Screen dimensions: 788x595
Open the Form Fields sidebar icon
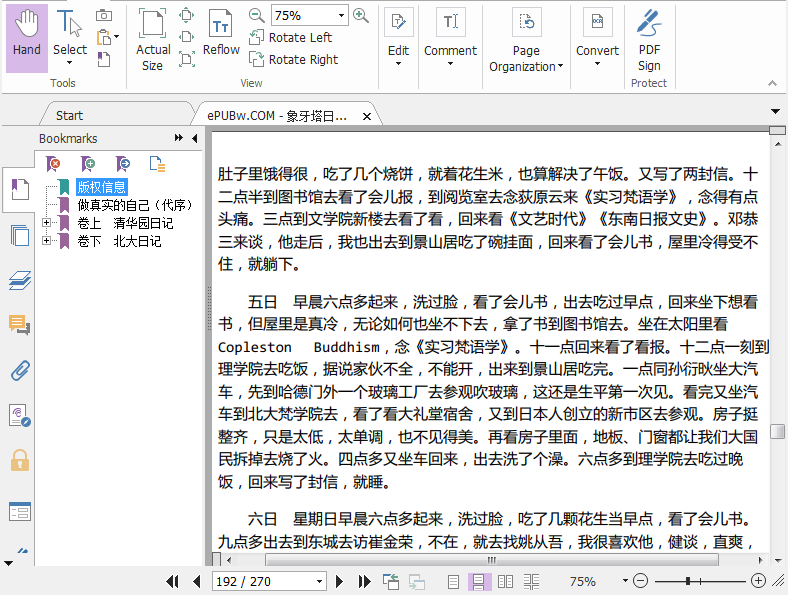[20, 512]
